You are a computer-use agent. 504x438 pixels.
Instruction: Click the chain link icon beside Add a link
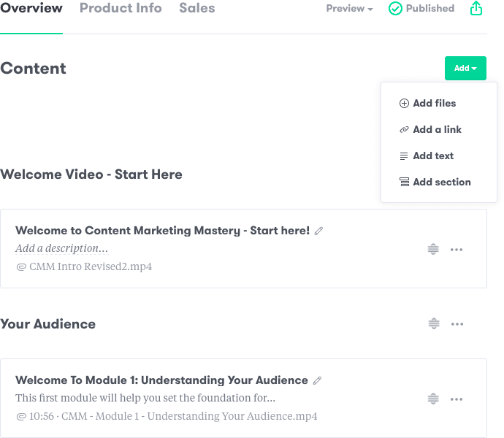point(404,129)
